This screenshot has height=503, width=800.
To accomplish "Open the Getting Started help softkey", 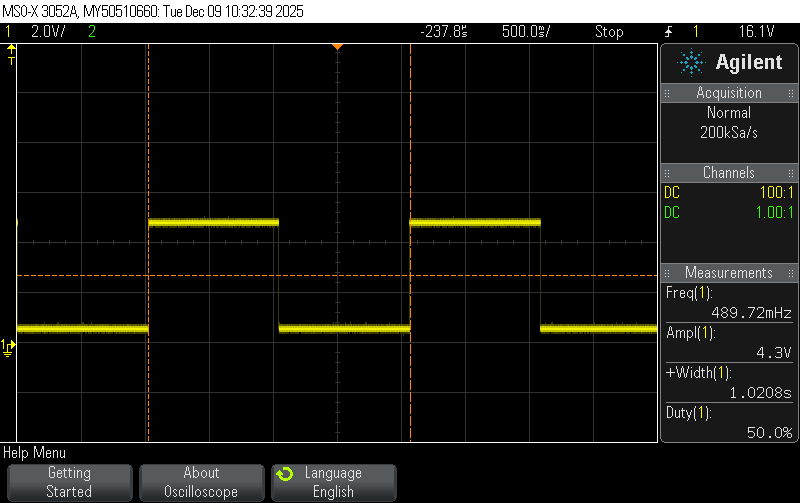I will (x=69, y=482).
